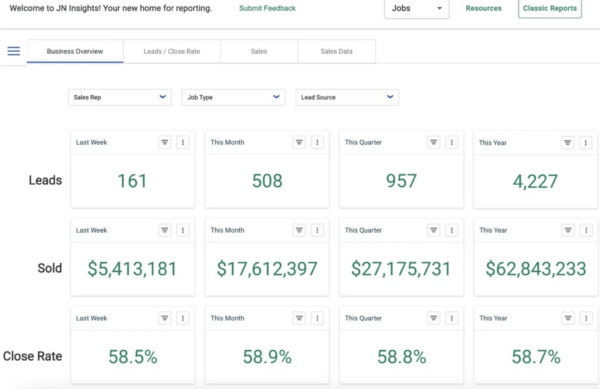The width and height of the screenshot is (600, 389).
Task: Open more options on Leads This Quarter card
Action: [x=452, y=142]
